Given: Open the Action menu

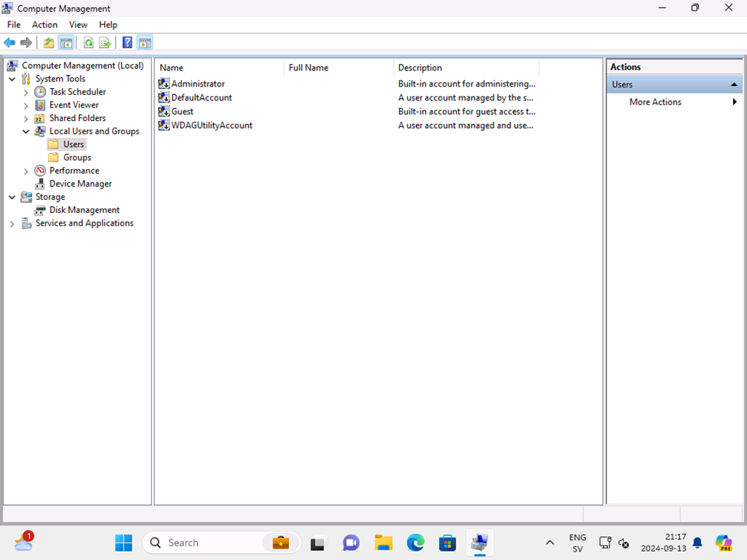Looking at the screenshot, I should pyautogui.click(x=44, y=25).
